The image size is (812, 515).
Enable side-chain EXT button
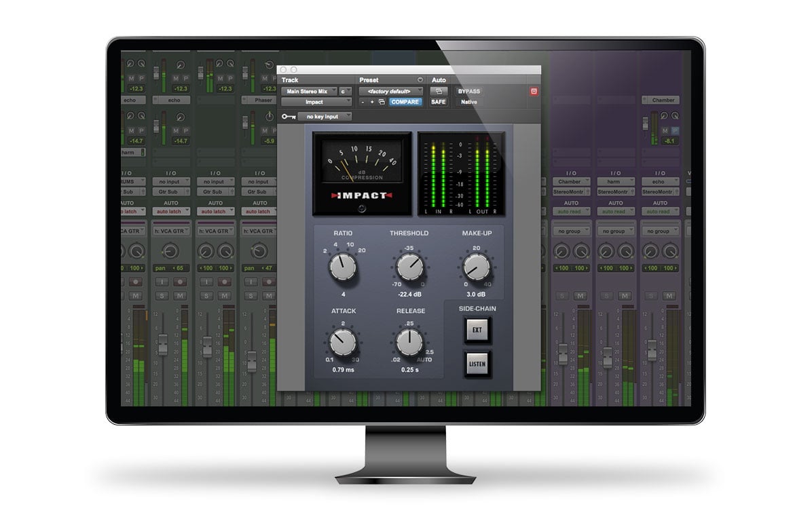(x=477, y=330)
